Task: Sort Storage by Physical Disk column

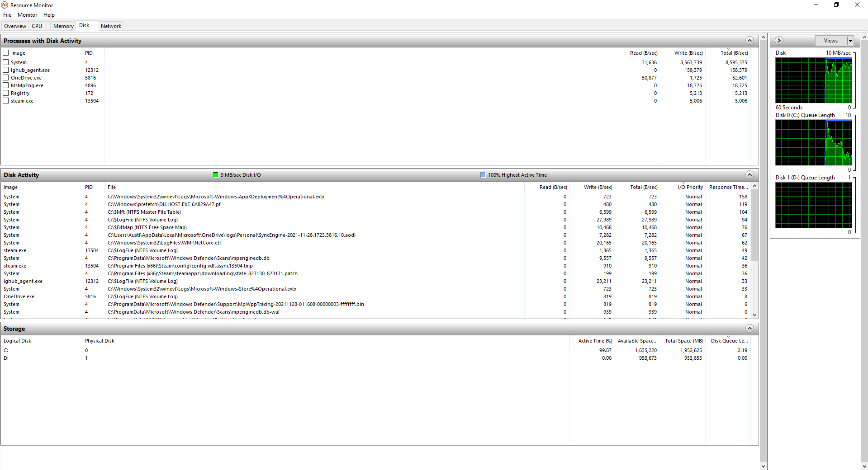Action: click(x=326, y=341)
